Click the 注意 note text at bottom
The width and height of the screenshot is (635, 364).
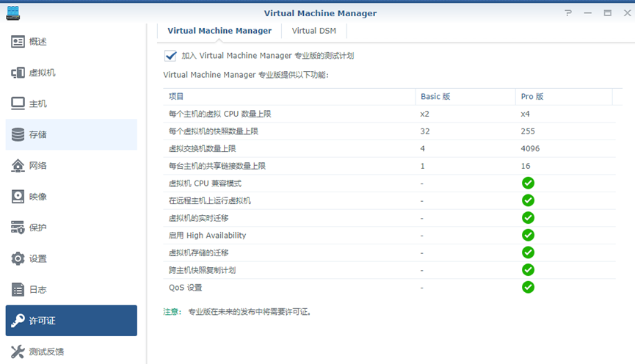tap(237, 312)
